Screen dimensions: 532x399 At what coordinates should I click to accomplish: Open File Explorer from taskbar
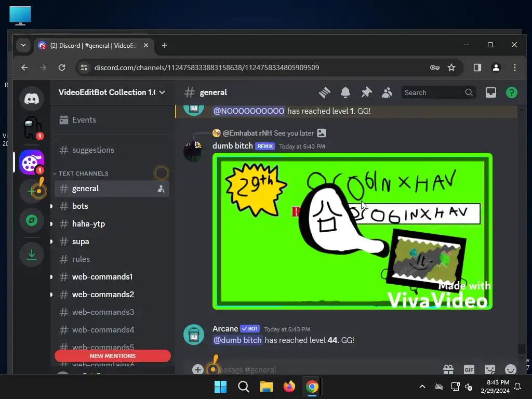(267, 387)
